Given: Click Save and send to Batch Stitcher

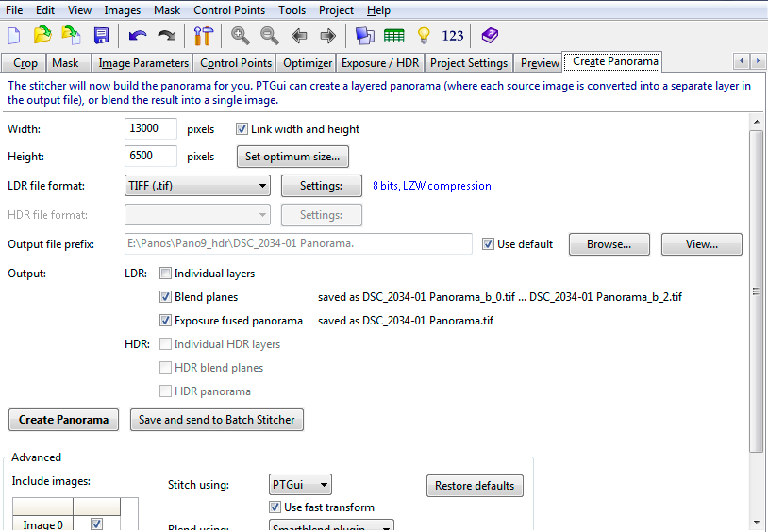Looking at the screenshot, I should coord(216,420).
